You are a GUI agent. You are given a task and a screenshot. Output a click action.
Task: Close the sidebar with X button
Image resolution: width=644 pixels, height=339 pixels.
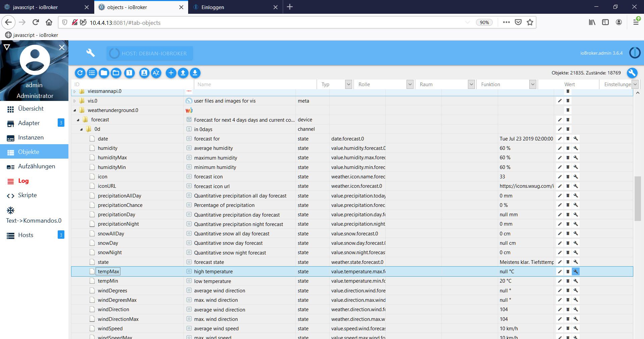[x=62, y=47]
